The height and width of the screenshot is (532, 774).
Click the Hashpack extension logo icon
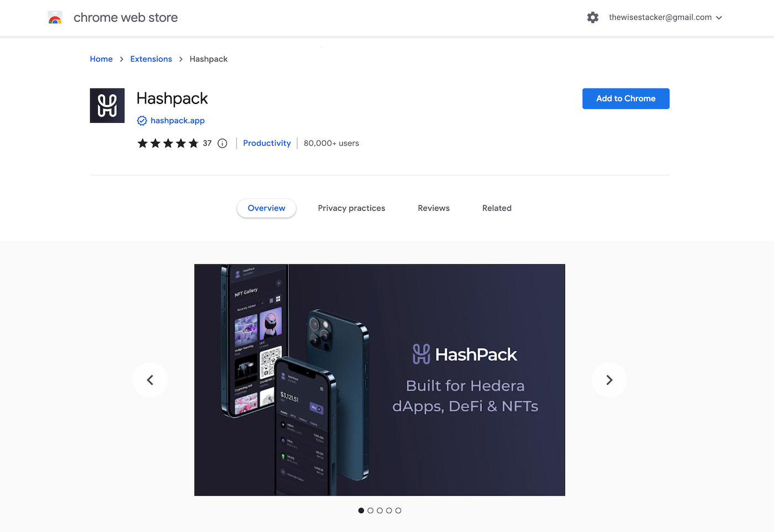107,106
